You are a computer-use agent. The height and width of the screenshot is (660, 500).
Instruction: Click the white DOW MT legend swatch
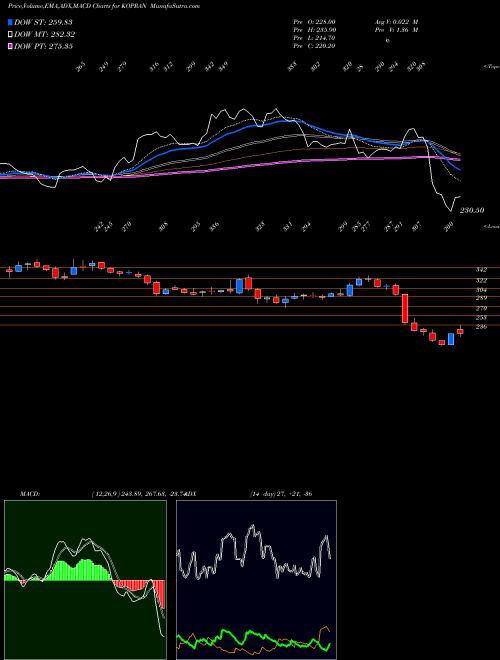click(x=11, y=34)
